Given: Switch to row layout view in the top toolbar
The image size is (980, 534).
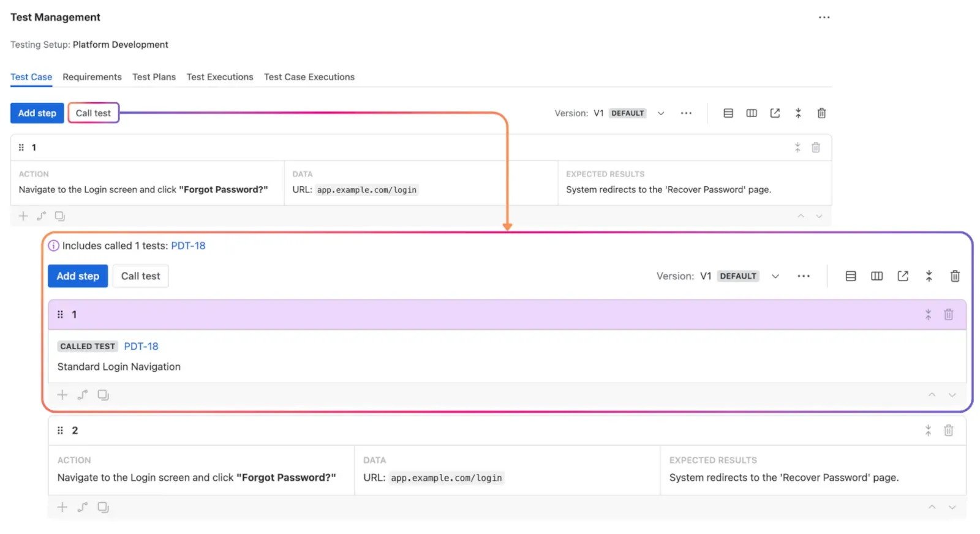Looking at the screenshot, I should click(728, 113).
